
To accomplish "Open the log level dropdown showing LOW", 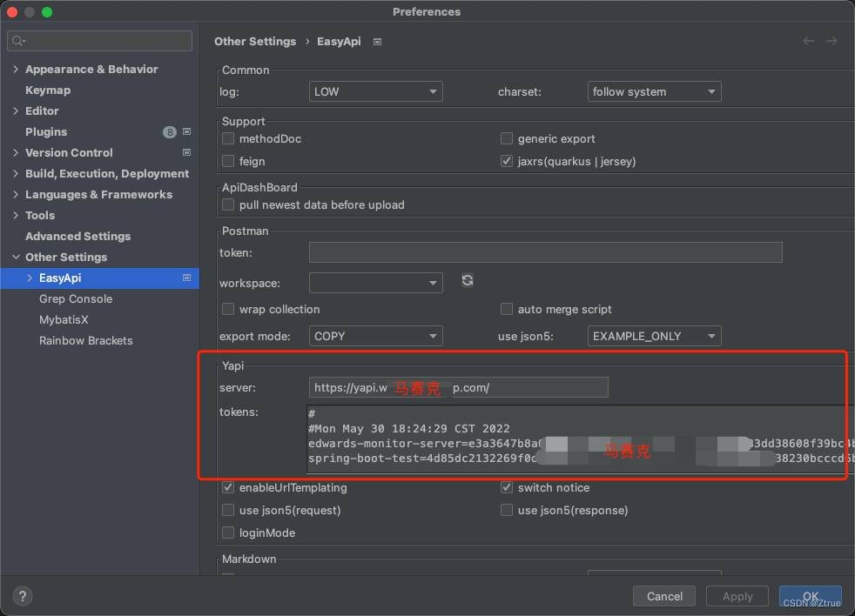I will [376, 91].
